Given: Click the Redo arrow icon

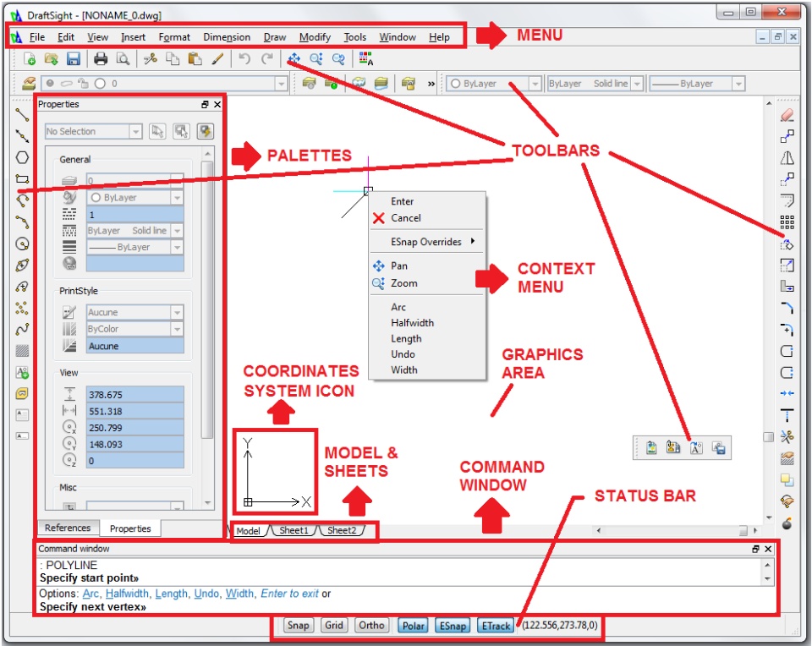Looking at the screenshot, I should [x=266, y=59].
